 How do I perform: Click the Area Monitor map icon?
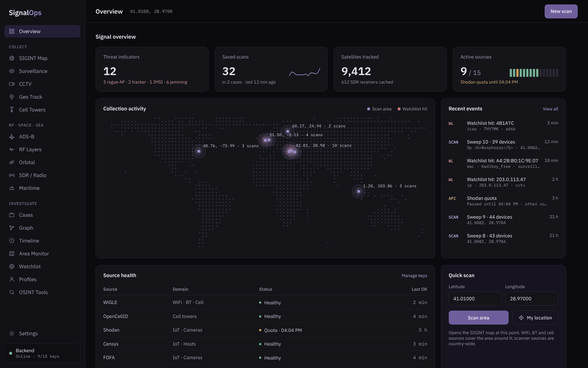[x=12, y=254]
